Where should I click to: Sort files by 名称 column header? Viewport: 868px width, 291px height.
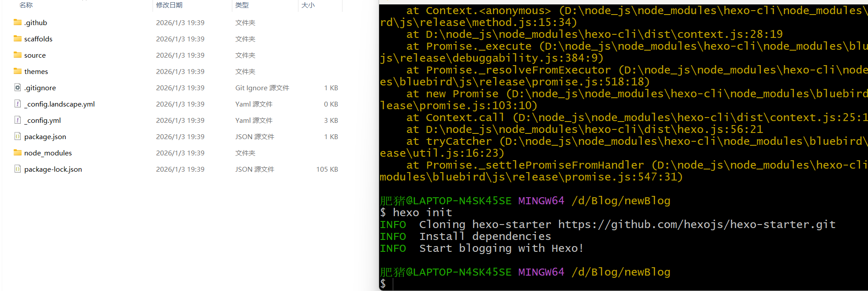pyautogui.click(x=26, y=5)
